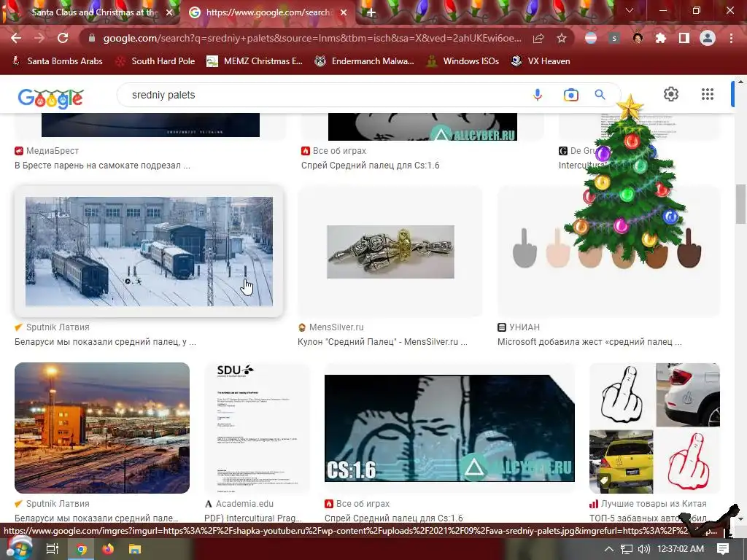Open the Google apps grid icon

[708, 94]
